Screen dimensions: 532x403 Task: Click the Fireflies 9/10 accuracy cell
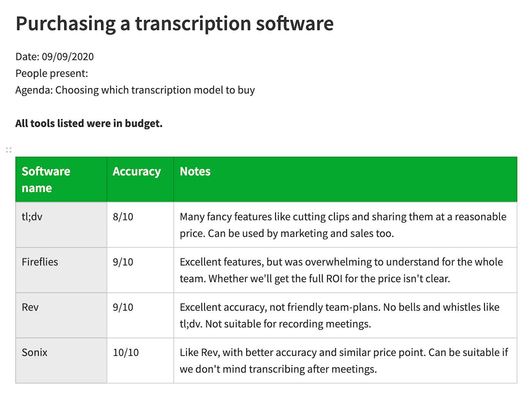(140, 270)
